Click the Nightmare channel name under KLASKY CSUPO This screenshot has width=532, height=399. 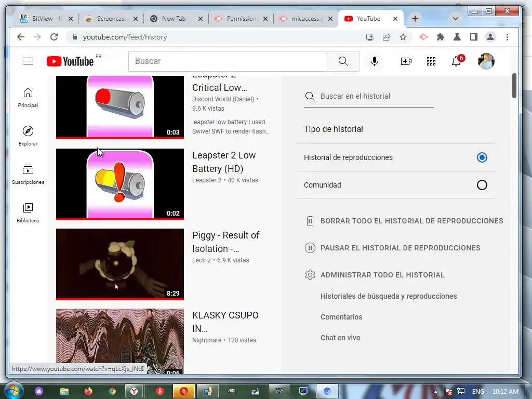tap(207, 340)
